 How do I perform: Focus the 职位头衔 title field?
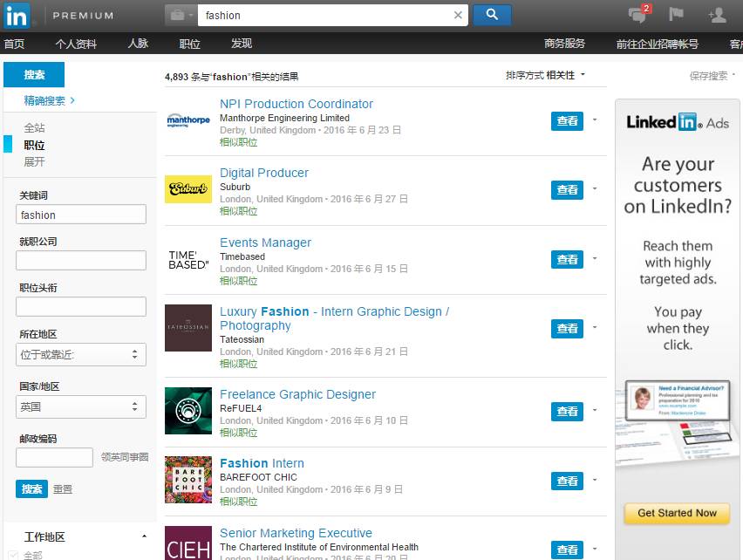click(x=81, y=306)
